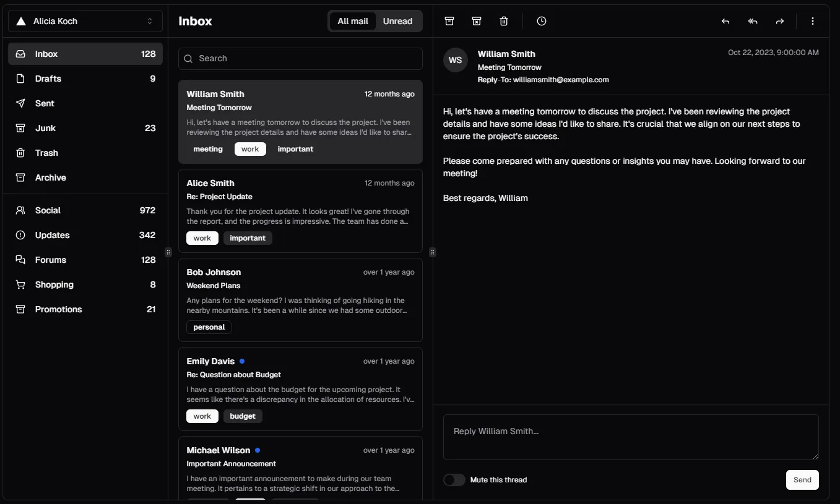Reply to William Smith via the reply arrow icon
The width and height of the screenshot is (840, 504).
tap(724, 21)
